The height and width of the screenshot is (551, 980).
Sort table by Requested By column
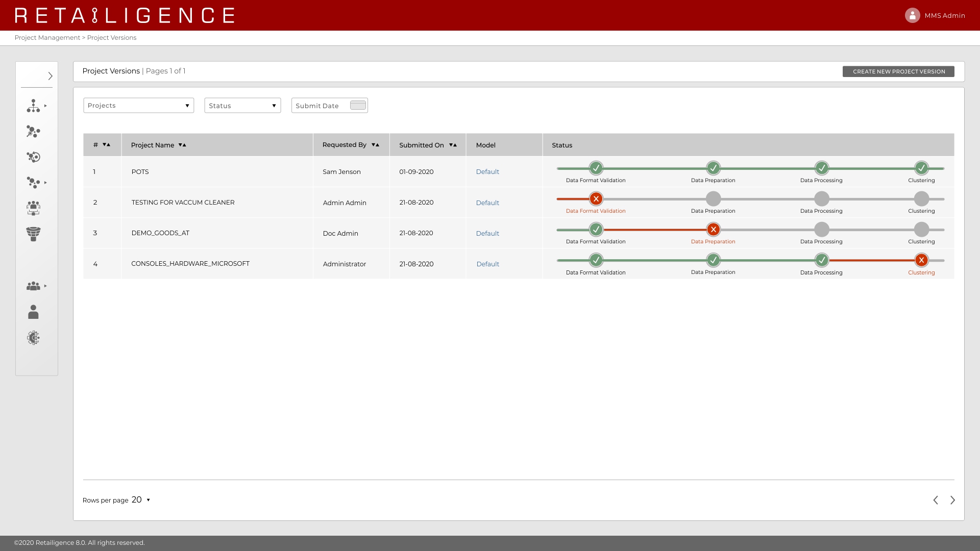375,145
